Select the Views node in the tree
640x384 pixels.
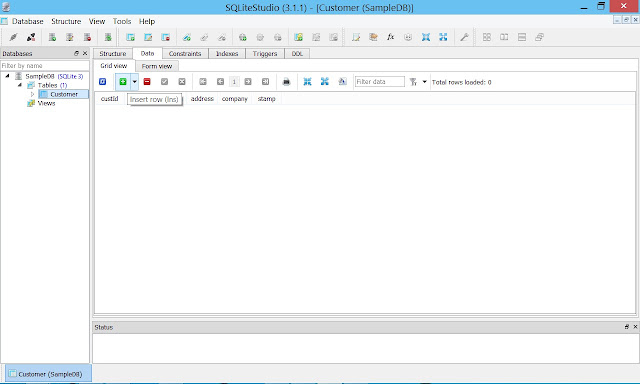click(46, 103)
